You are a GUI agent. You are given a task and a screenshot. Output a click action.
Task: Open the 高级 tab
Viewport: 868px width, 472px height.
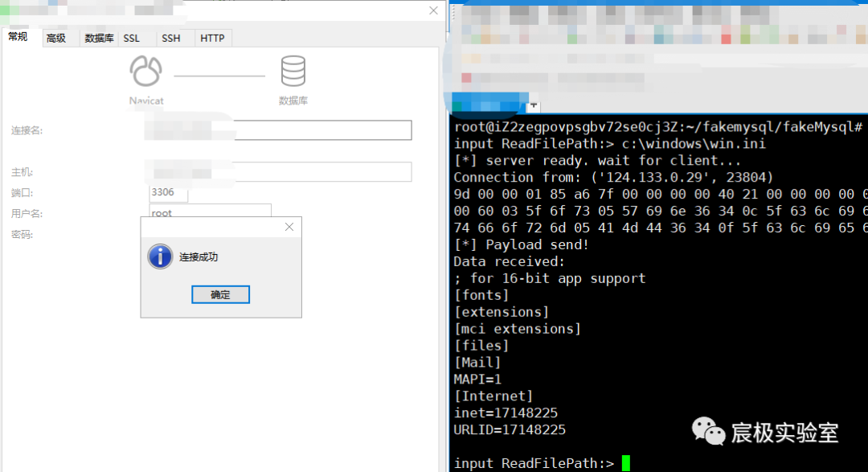56,39
